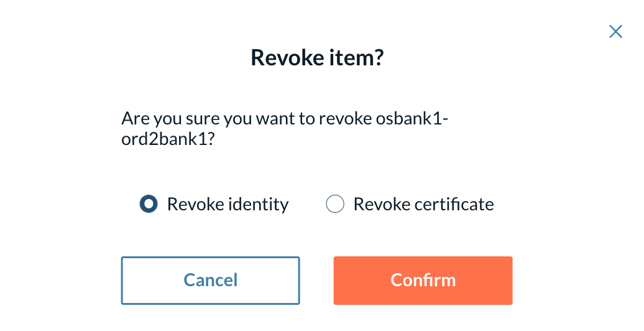
Task: Hit Confirm to revoke osbank1-ord2bank1
Action: pyautogui.click(x=423, y=281)
